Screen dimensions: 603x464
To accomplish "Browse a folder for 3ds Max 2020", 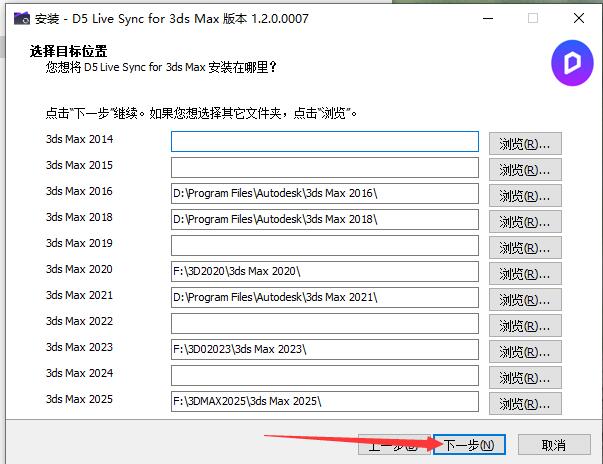I will point(525,274).
